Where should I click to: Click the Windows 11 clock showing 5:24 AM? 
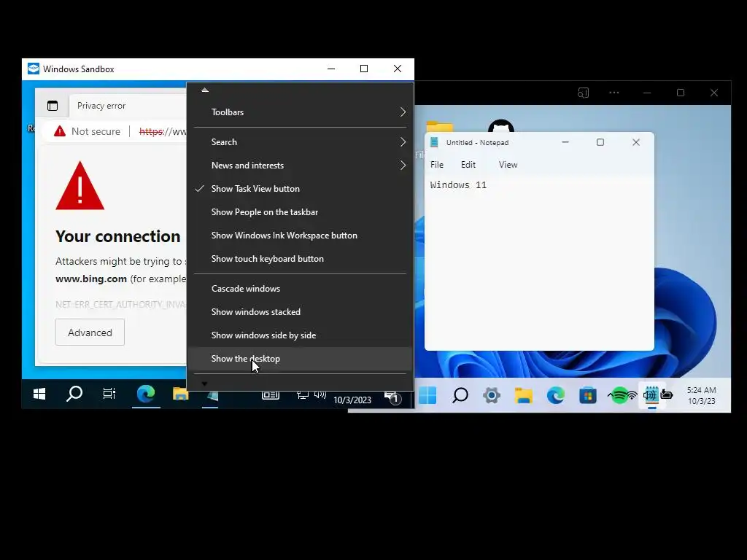point(701,389)
